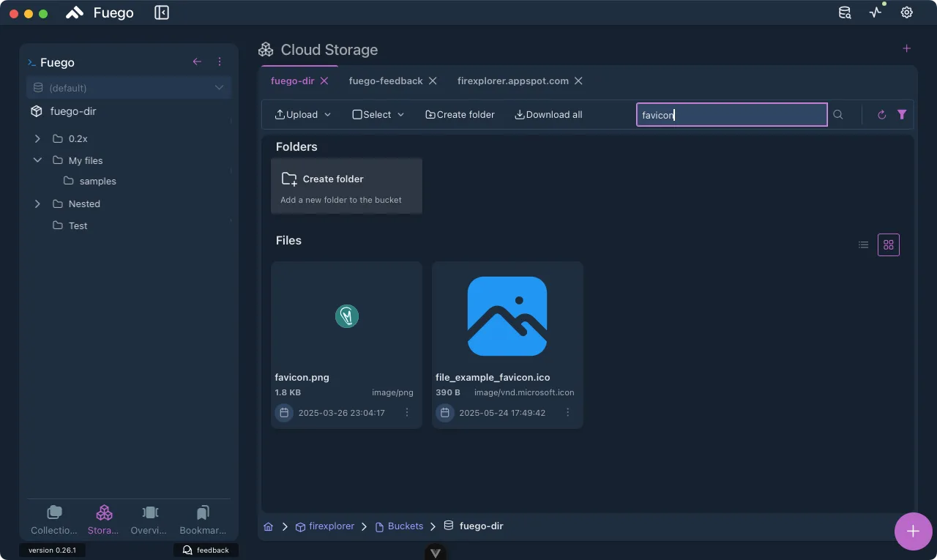
Task: Open the (default) database dropdown
Action: click(129, 88)
